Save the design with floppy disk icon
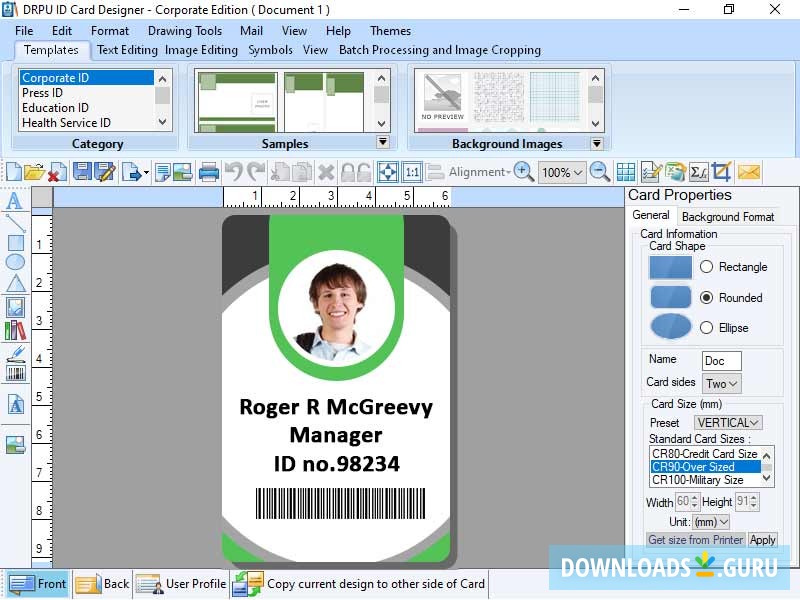 point(82,172)
